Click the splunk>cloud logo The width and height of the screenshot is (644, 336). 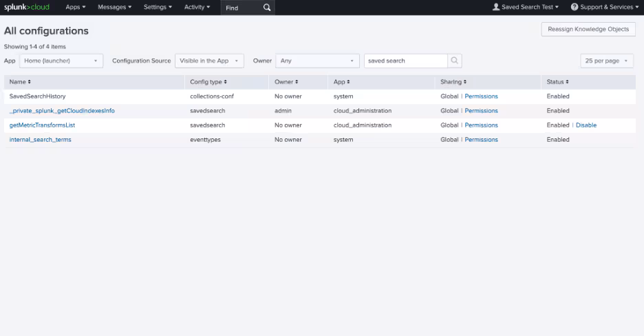click(x=27, y=7)
